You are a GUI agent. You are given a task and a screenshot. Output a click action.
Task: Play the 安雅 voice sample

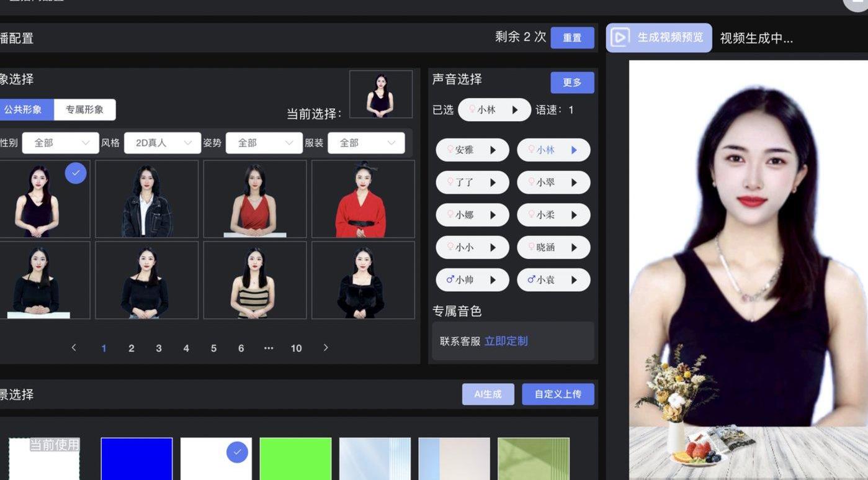[x=493, y=150]
